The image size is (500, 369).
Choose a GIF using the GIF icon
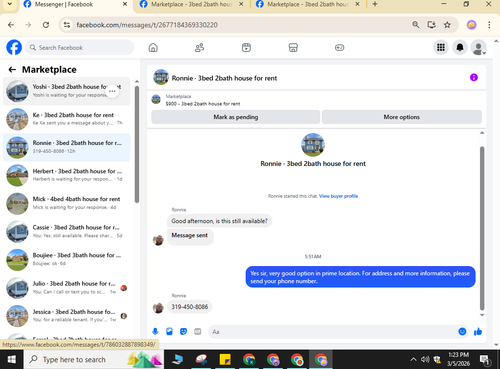[198, 331]
